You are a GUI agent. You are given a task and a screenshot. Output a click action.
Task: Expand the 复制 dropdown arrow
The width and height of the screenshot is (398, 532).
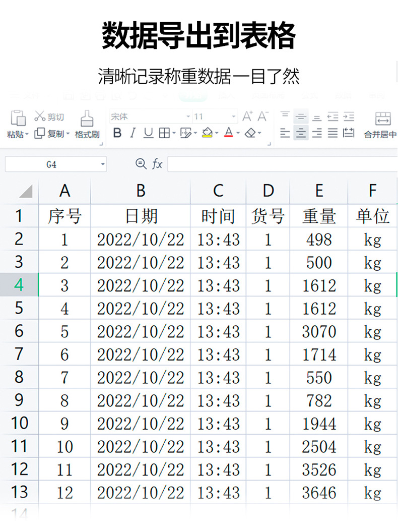click(x=68, y=134)
